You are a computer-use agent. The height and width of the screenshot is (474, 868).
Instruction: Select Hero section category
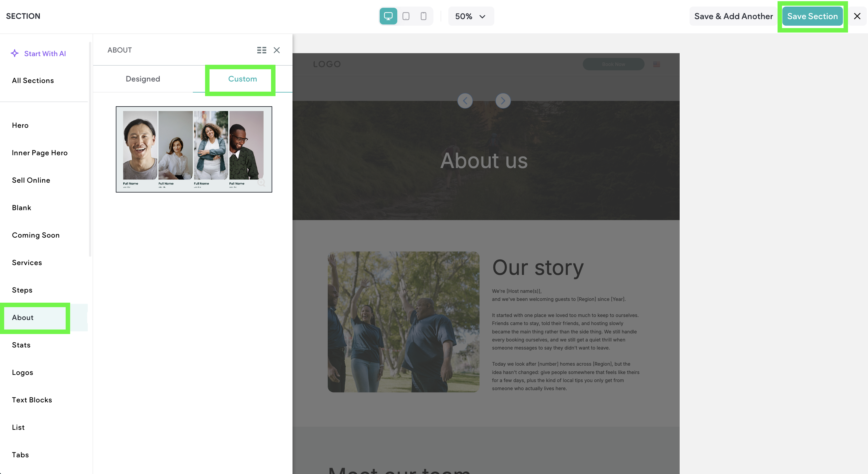tap(20, 125)
